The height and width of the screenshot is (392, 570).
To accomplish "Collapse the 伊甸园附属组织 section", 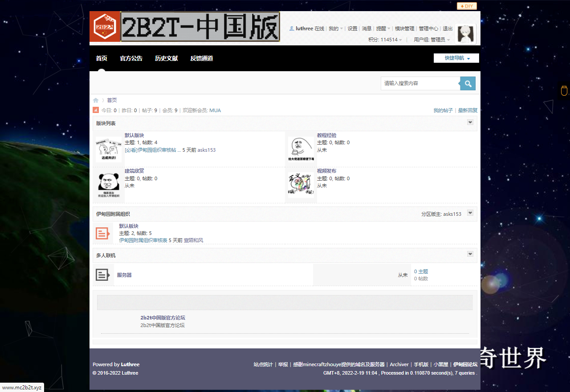I will click(x=470, y=213).
